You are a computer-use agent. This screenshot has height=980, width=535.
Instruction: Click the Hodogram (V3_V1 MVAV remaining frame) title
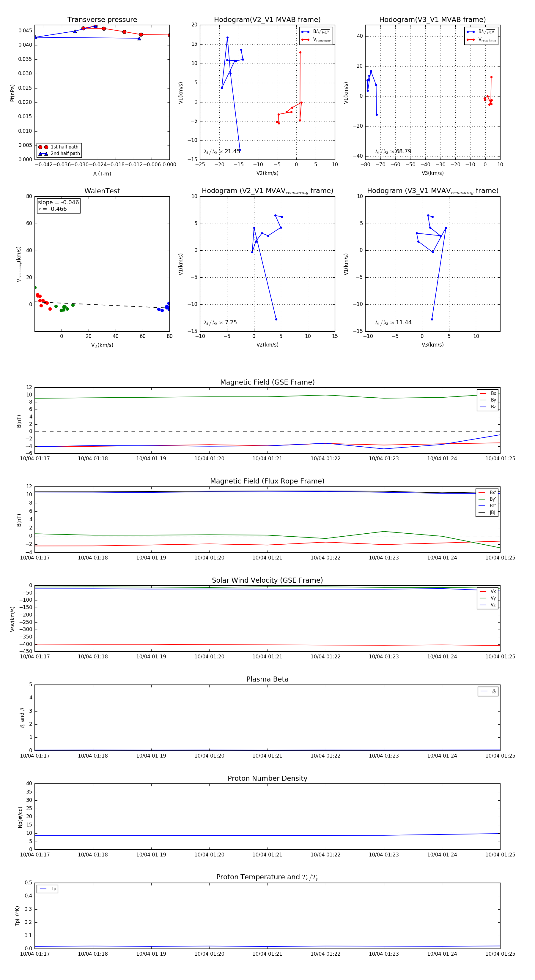[x=432, y=191]
